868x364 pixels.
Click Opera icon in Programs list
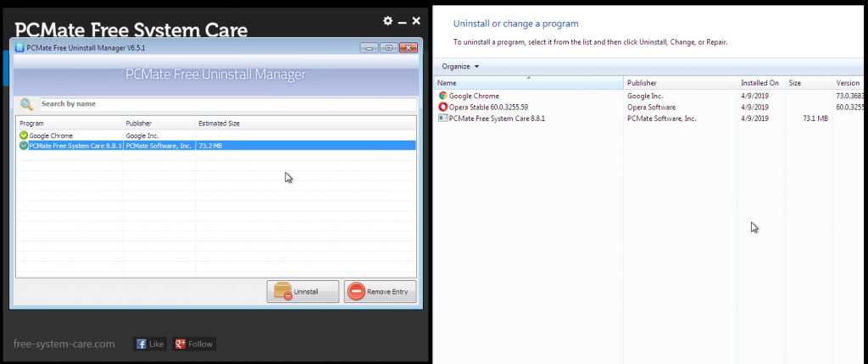pos(442,107)
